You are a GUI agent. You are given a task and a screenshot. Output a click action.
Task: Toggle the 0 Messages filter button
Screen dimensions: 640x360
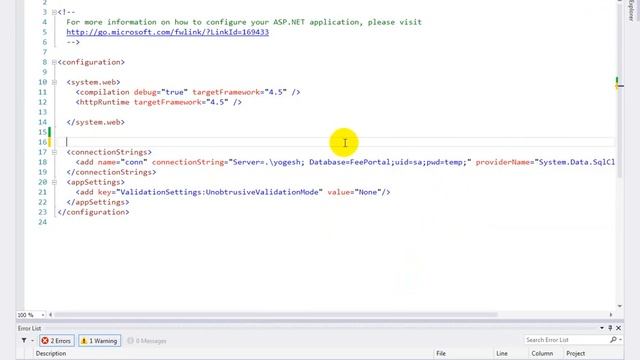[x=147, y=341]
